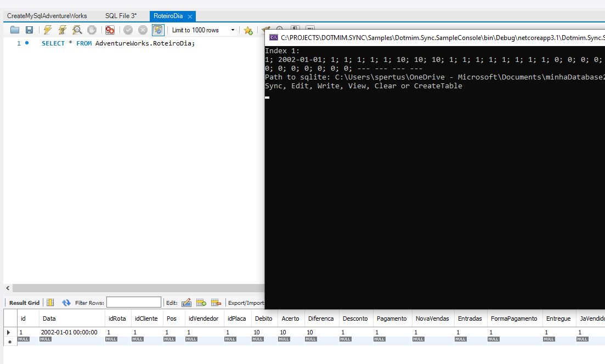The height and width of the screenshot is (364, 605).
Task: Delete selected rows with the grid-minus icon
Action: coord(216,302)
